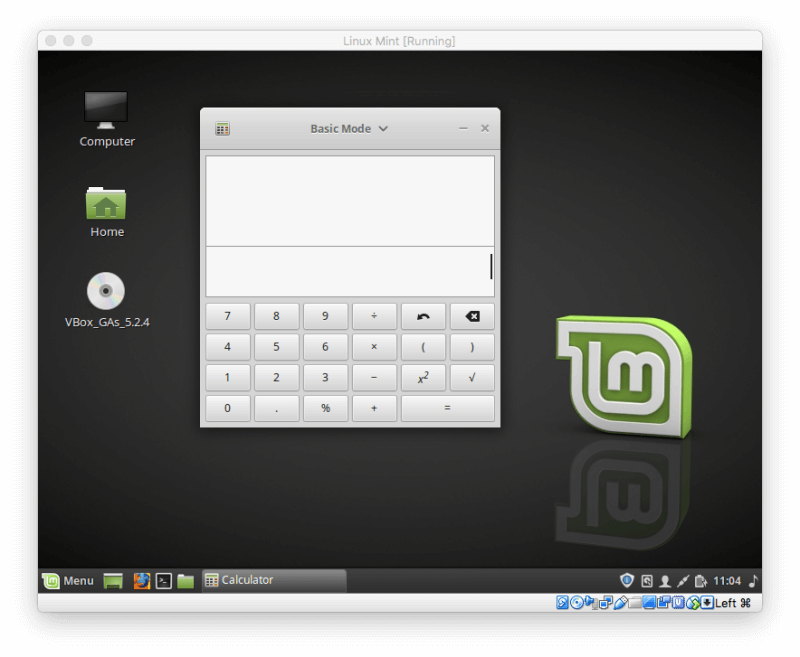The image size is (800, 657).
Task: Click the open parenthesis key
Action: click(x=423, y=347)
